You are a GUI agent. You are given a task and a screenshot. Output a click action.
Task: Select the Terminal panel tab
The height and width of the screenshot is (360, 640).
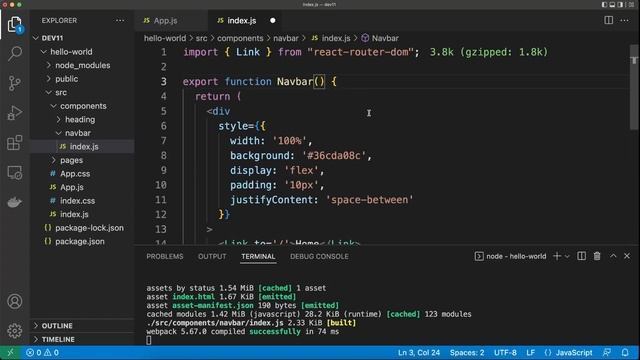258,256
